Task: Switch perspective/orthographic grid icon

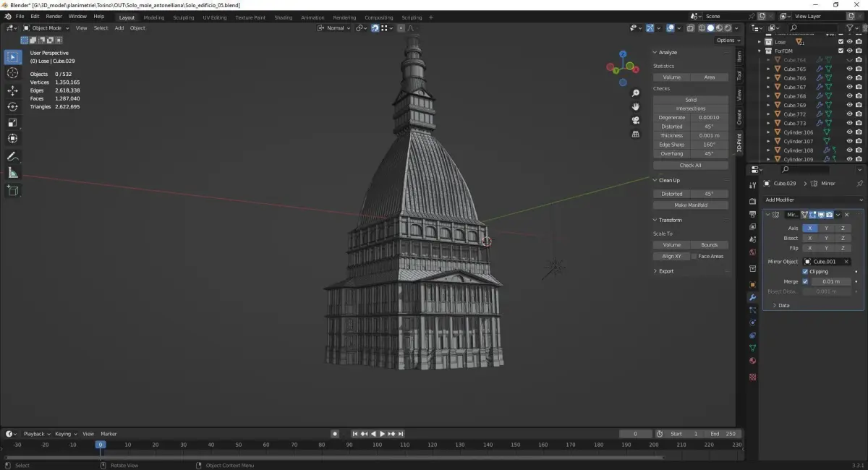Action: [636, 134]
